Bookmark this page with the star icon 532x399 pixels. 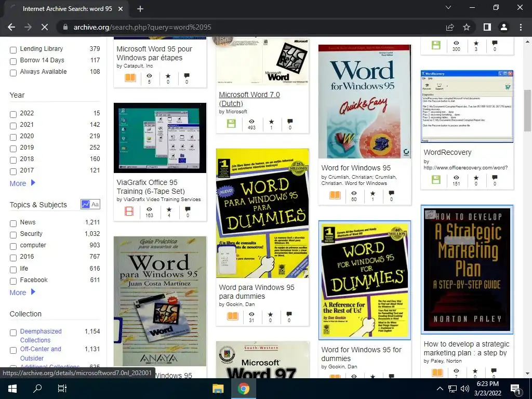467,27
